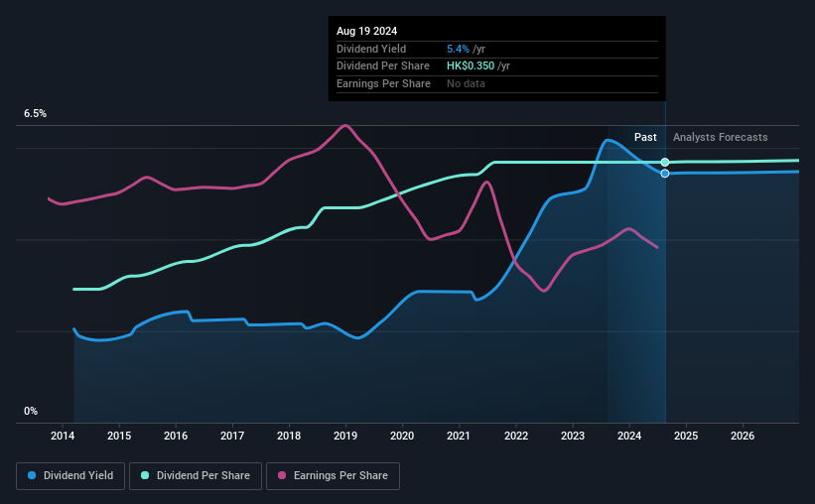Click the 2026 x-axis label
Screen dimensions: 815x504
(x=743, y=436)
